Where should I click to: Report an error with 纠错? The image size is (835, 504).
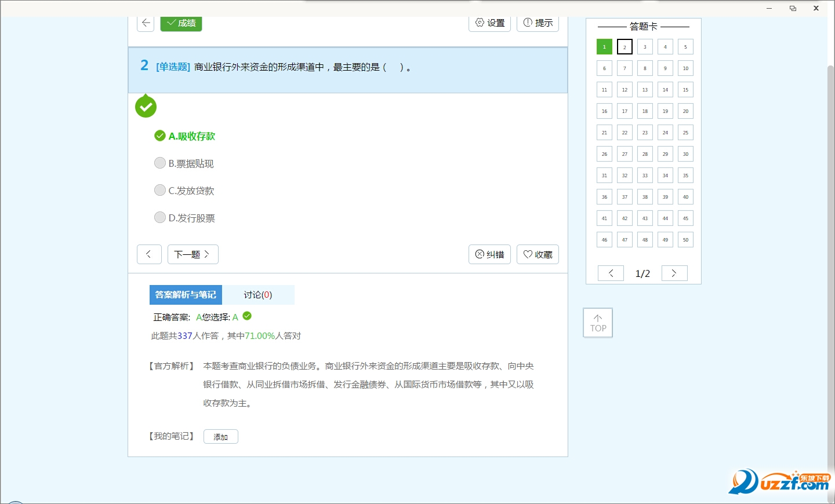(x=489, y=254)
